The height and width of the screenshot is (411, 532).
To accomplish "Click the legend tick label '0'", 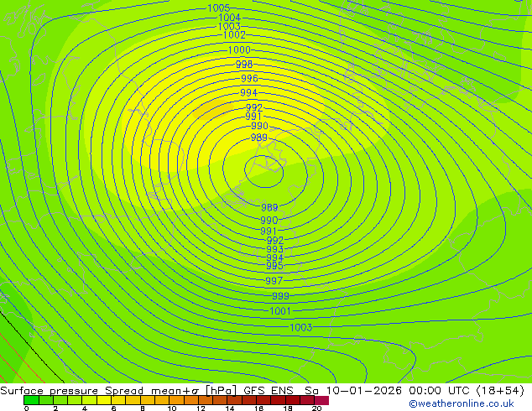I will click(x=27, y=408).
